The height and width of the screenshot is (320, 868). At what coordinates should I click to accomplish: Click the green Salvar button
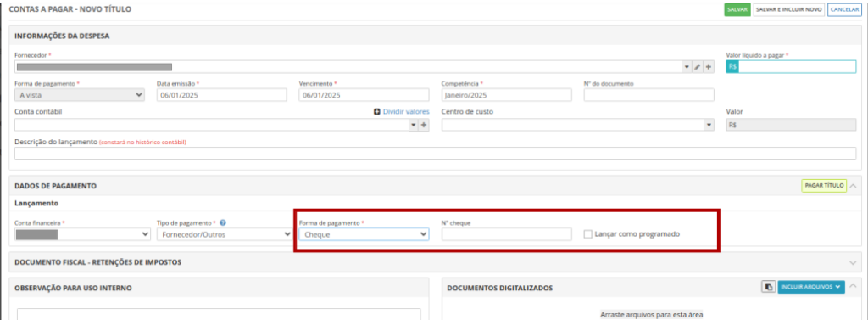pyautogui.click(x=737, y=10)
